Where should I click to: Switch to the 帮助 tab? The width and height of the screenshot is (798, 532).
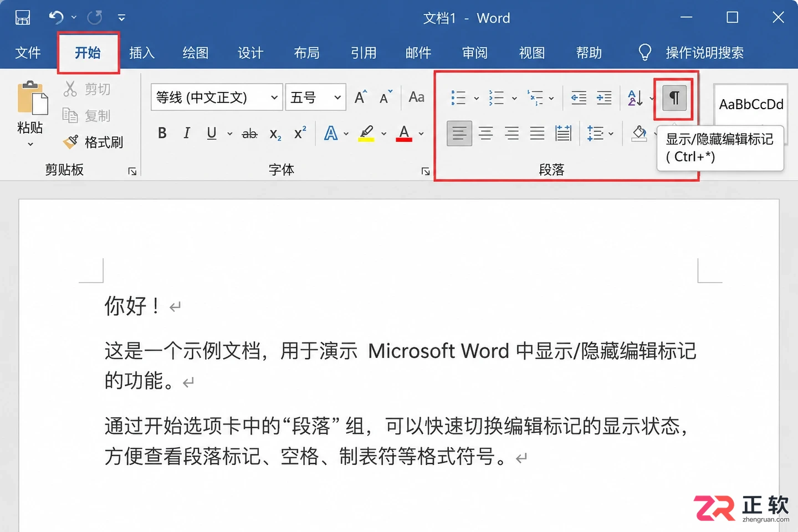coord(589,53)
